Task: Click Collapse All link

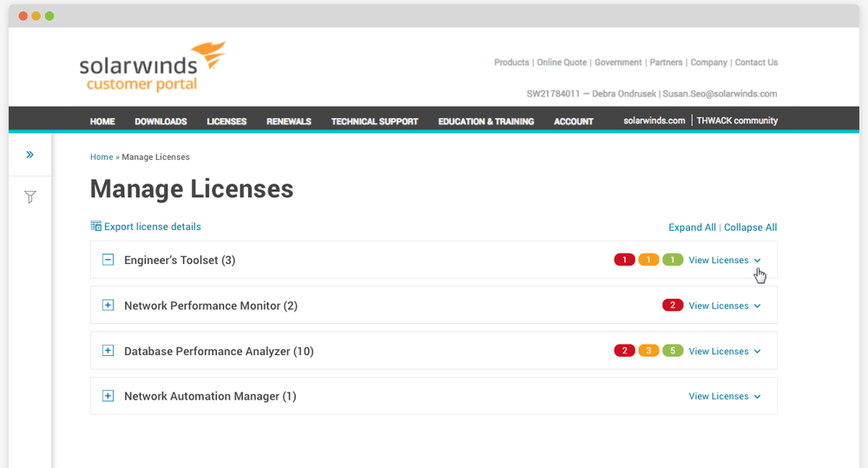Action: tap(750, 227)
